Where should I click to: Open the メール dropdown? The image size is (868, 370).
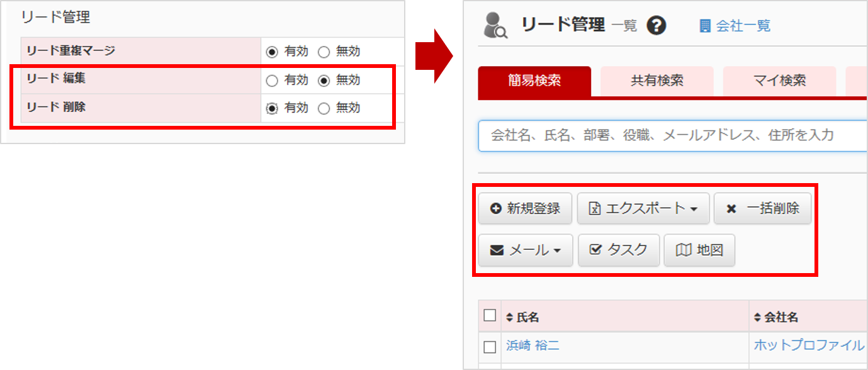[x=526, y=250]
